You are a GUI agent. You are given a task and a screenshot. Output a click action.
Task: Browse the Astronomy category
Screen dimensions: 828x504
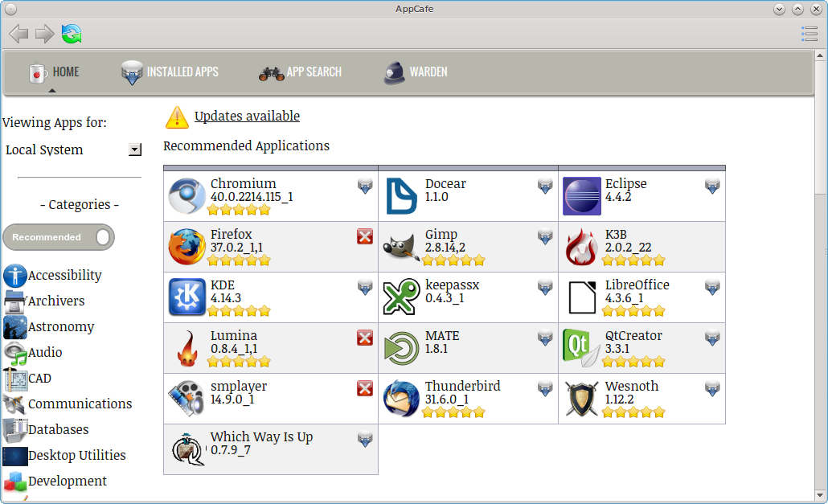[61, 326]
